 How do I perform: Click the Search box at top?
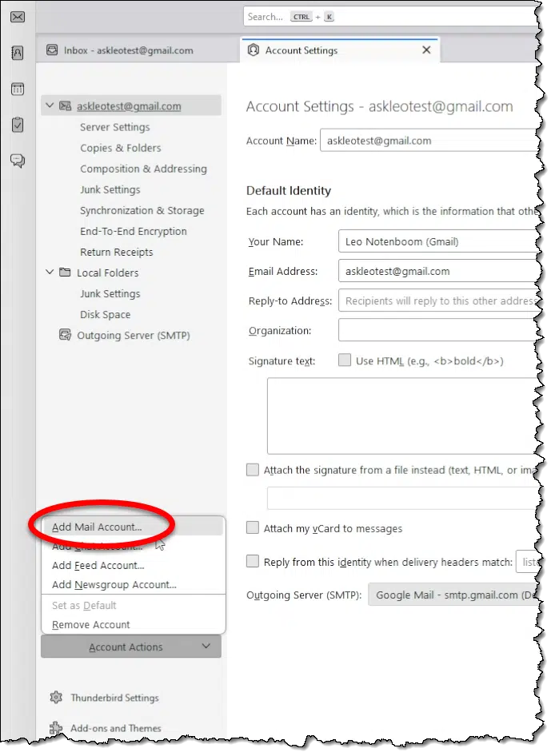point(389,17)
